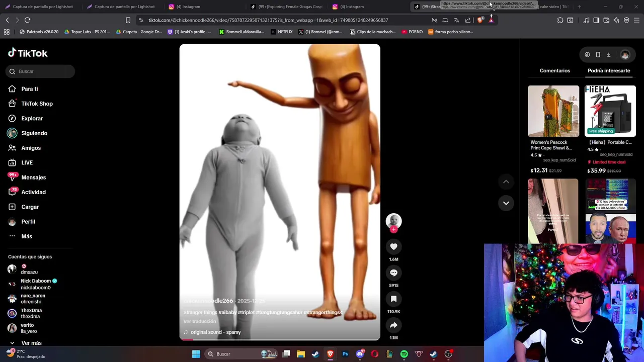Screen dimensions: 644x362
Task: Expand Ver más followed accounts
Action: (31, 343)
